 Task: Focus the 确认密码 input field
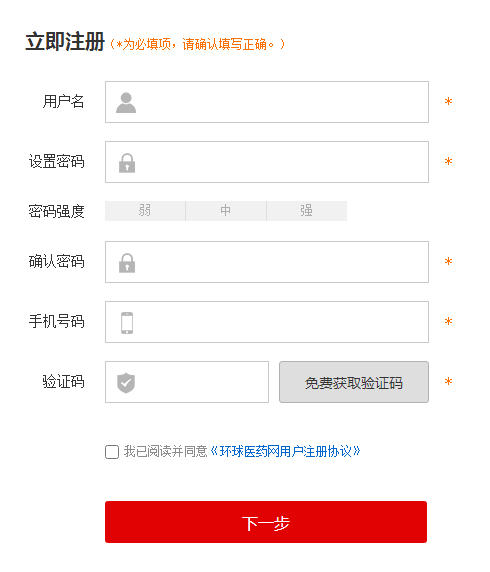[x=267, y=262]
